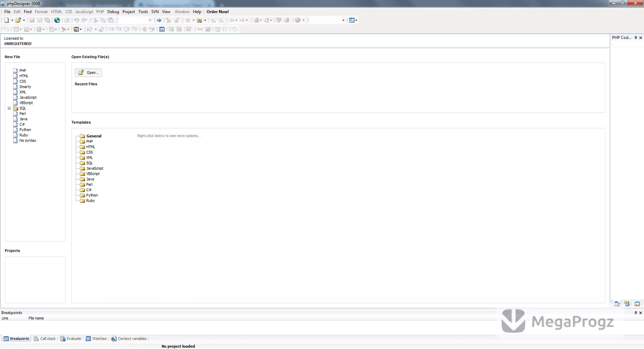This screenshot has width=644, height=349.
Task: Click the Undo arrow icon
Action: 76,20
